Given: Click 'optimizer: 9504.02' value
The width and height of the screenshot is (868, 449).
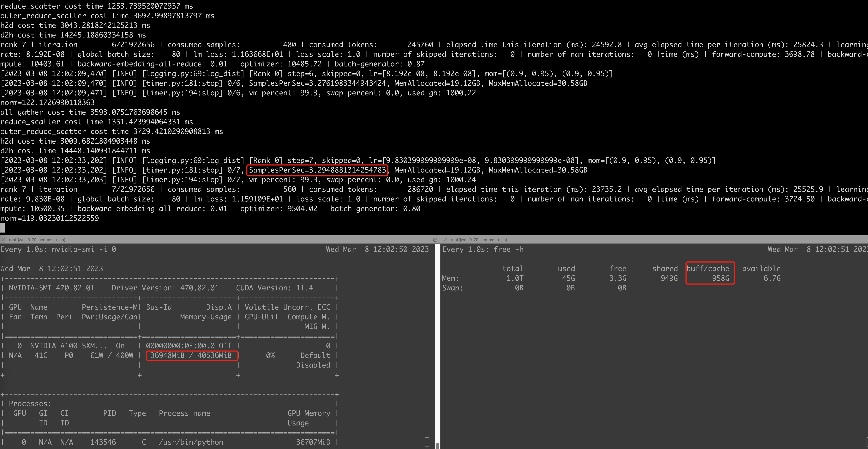Looking at the screenshot, I should 279,209.
